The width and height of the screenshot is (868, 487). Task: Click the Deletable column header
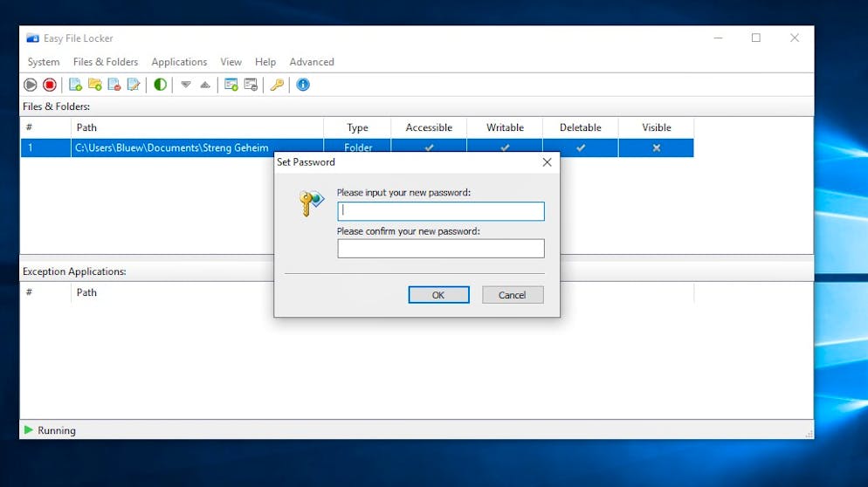point(580,127)
